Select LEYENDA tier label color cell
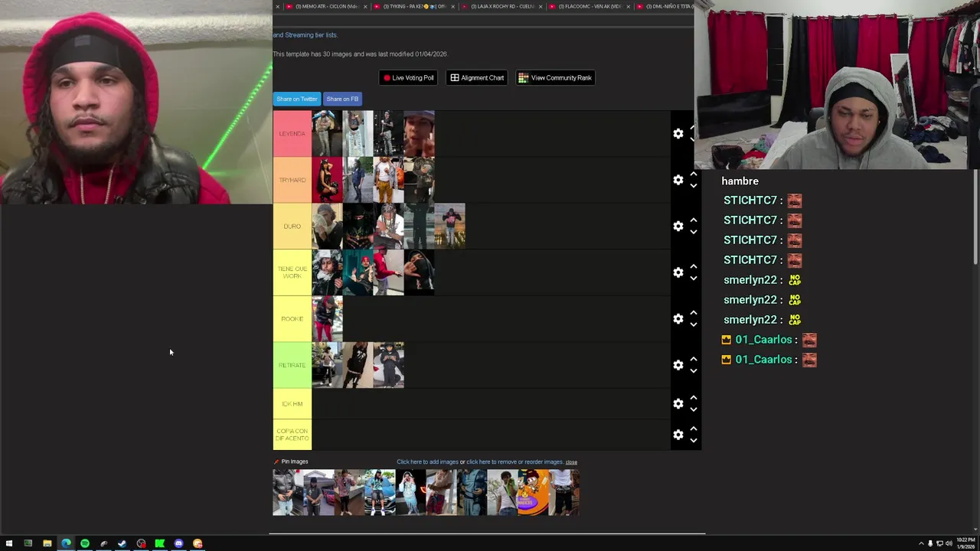 point(292,134)
